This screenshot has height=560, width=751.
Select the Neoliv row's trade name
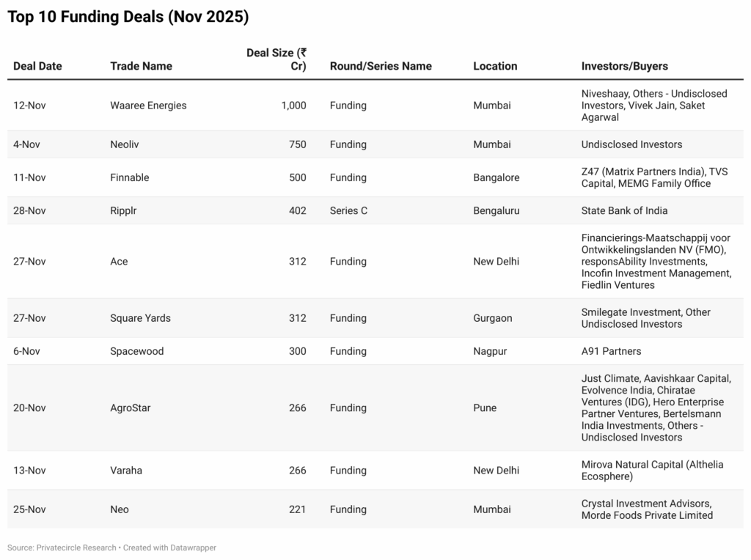(124, 144)
